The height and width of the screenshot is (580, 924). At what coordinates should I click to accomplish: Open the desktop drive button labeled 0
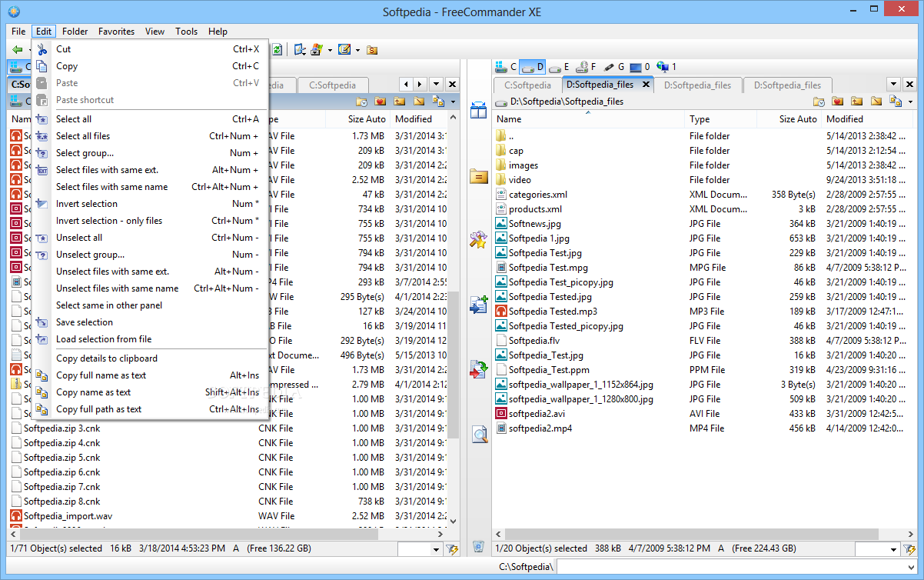pyautogui.click(x=640, y=67)
